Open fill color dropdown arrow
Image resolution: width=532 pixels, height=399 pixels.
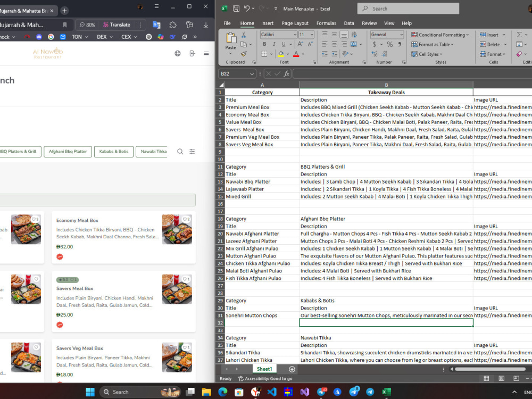click(x=288, y=54)
